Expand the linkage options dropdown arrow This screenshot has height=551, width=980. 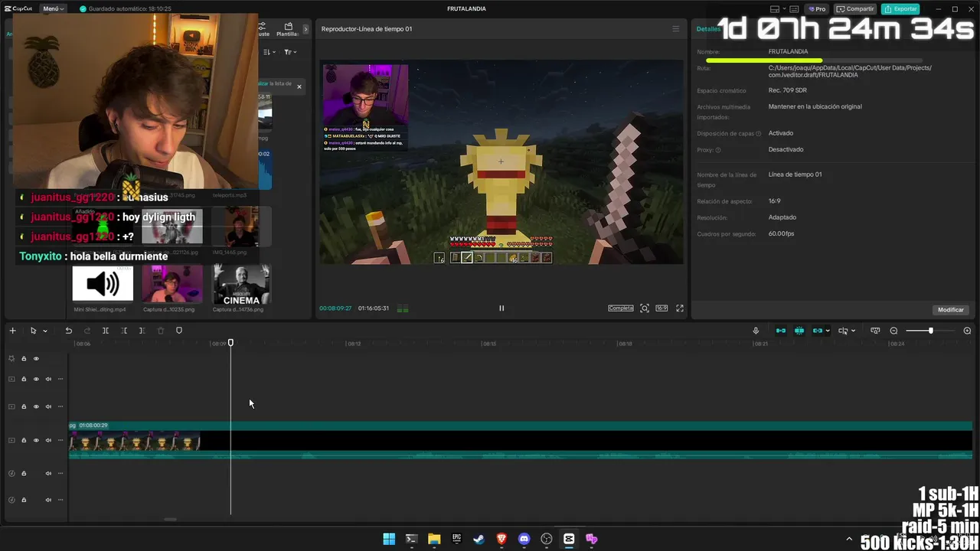(x=828, y=331)
